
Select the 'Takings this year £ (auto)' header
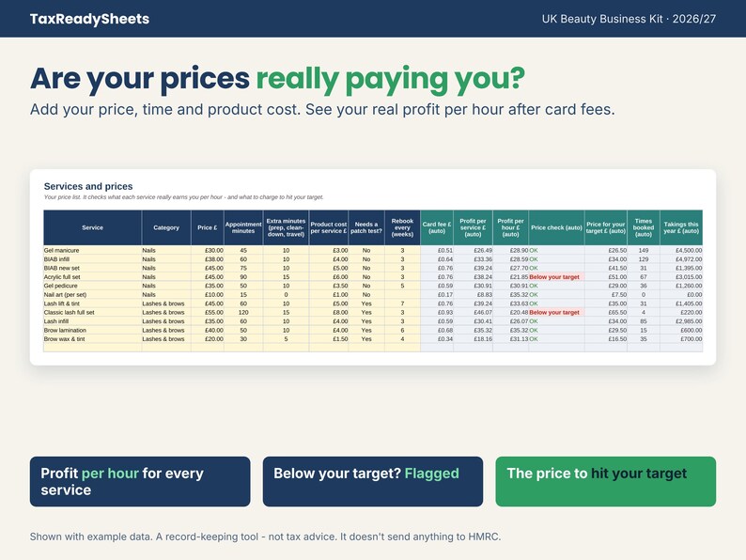681,227
